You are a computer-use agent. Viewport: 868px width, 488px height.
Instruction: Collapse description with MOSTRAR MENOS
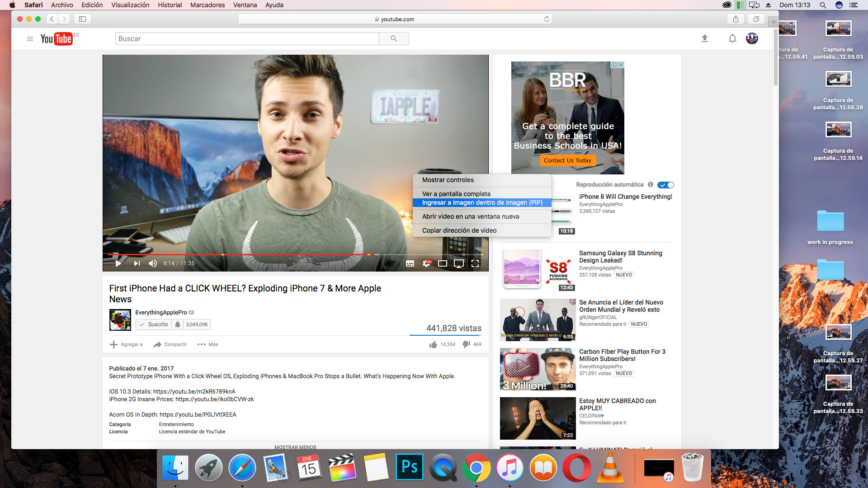(x=295, y=447)
